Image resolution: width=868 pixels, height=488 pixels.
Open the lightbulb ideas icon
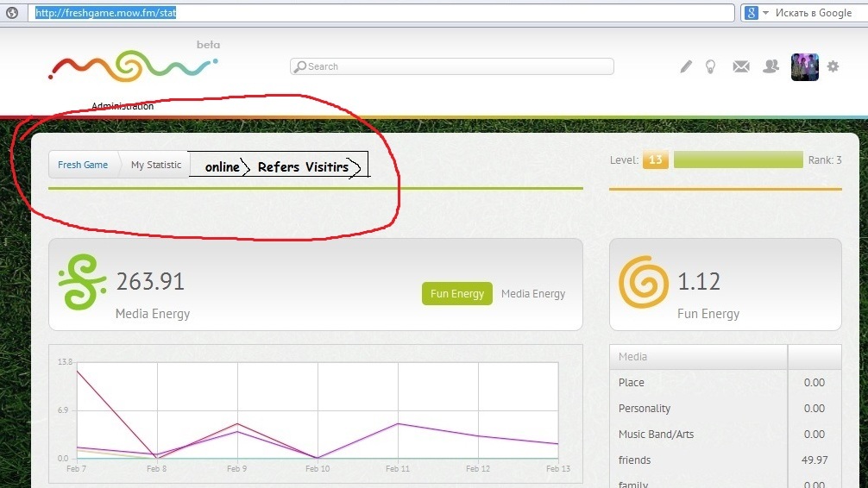pos(710,67)
